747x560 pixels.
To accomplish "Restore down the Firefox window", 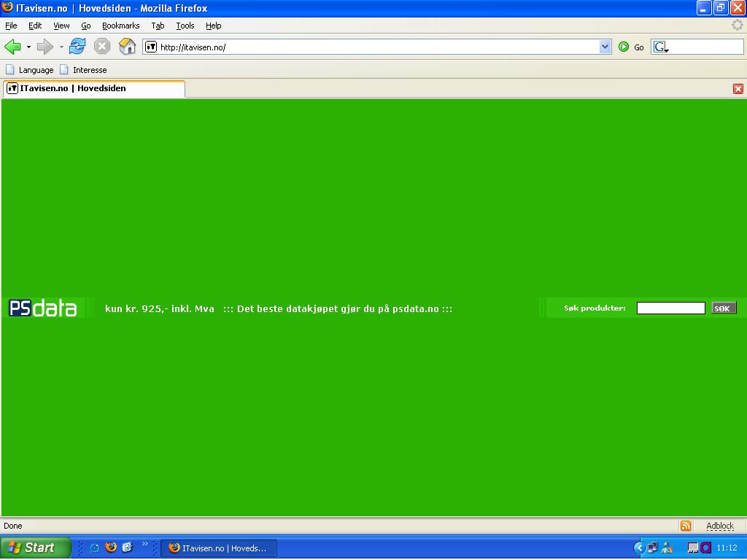I will point(721,8).
